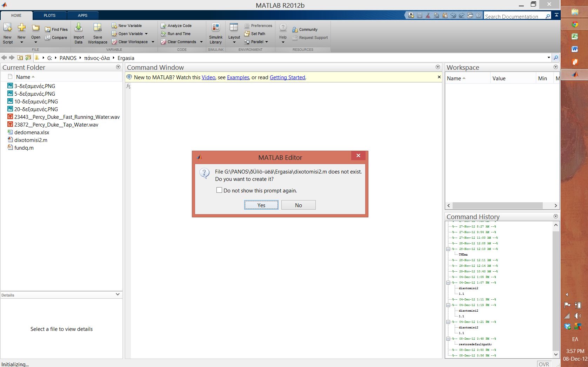The height and width of the screenshot is (367, 588).
Task: Click the Workspace horizontal scrollbar
Action: (497, 206)
